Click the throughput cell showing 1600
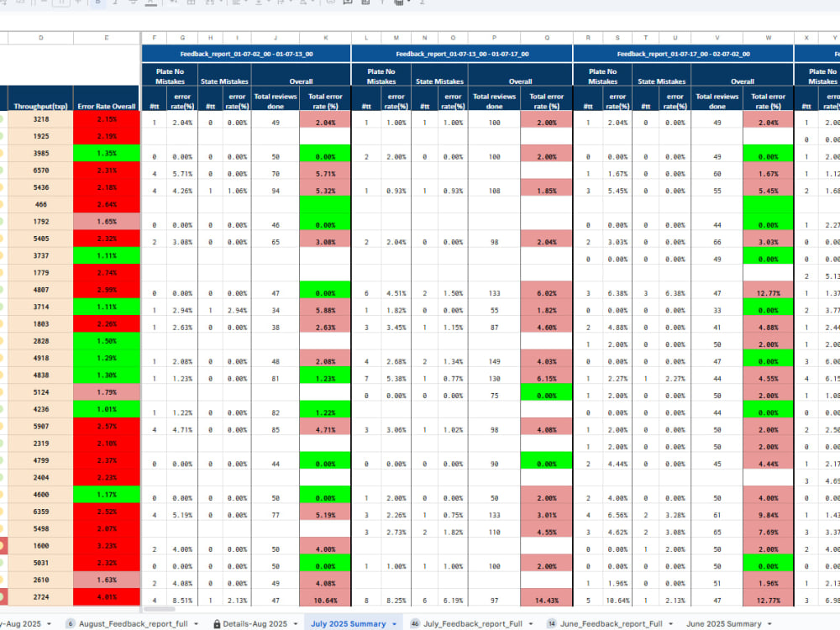Screen dimensions: 840x630 pos(40,546)
